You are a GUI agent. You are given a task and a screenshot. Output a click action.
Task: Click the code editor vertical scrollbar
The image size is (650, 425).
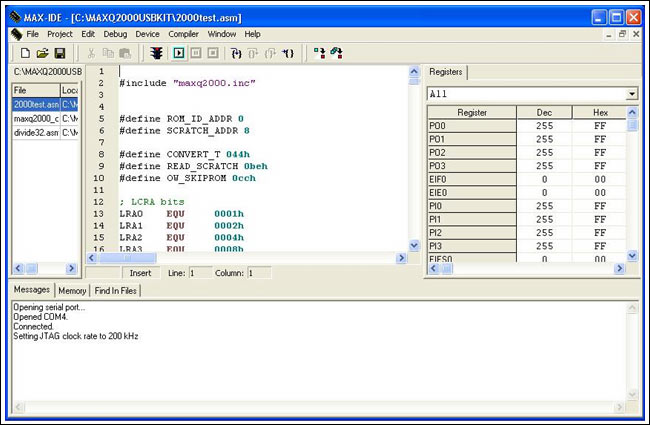[414, 160]
